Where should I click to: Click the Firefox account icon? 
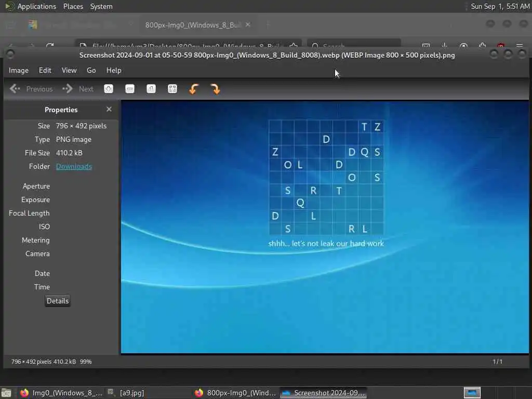(463, 46)
